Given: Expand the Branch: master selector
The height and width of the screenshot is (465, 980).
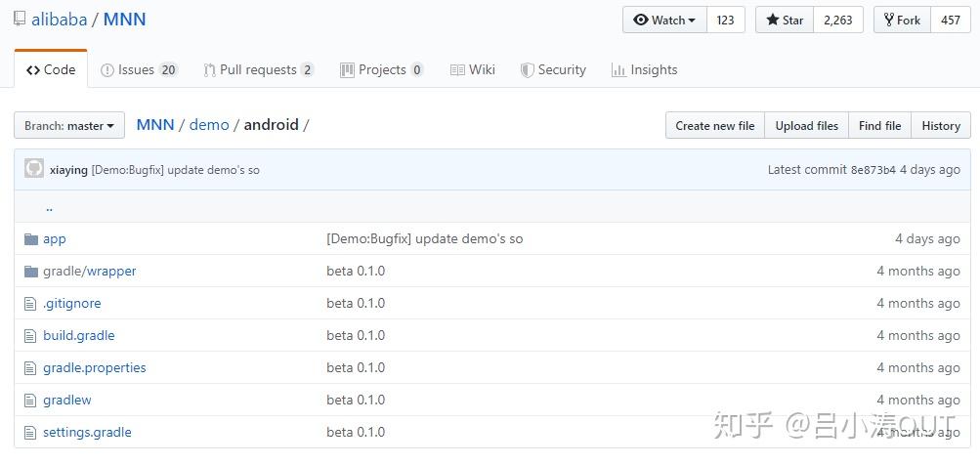Looking at the screenshot, I should click(69, 126).
